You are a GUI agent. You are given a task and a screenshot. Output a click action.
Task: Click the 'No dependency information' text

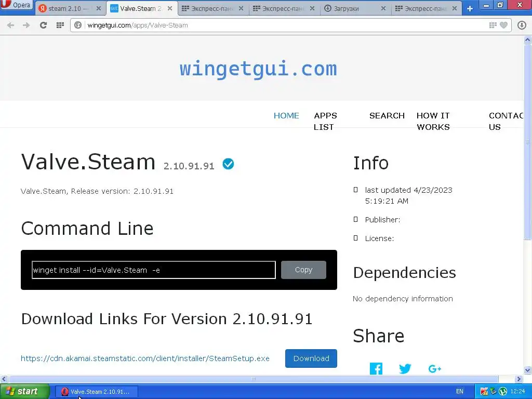click(x=403, y=299)
